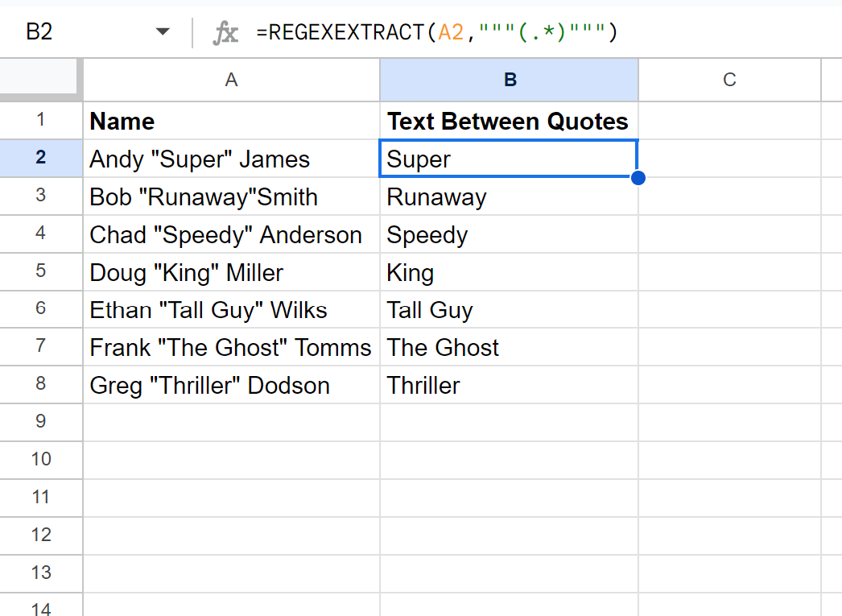Select row 2 header
The height and width of the screenshot is (616, 842).
pyautogui.click(x=41, y=159)
